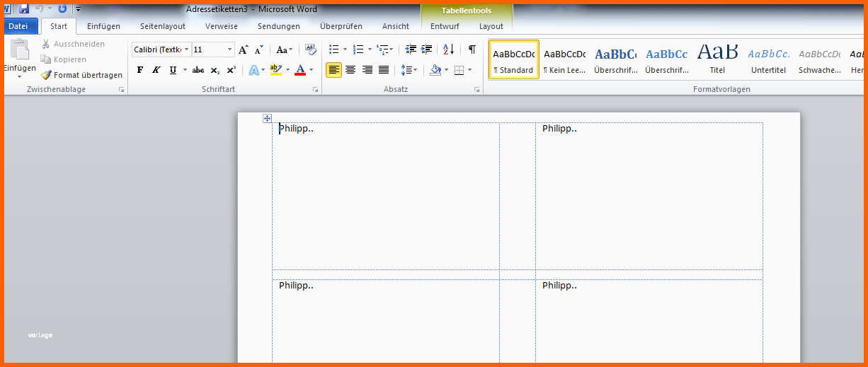The height and width of the screenshot is (367, 868).
Task: Toggle bold formatting
Action: point(140,70)
